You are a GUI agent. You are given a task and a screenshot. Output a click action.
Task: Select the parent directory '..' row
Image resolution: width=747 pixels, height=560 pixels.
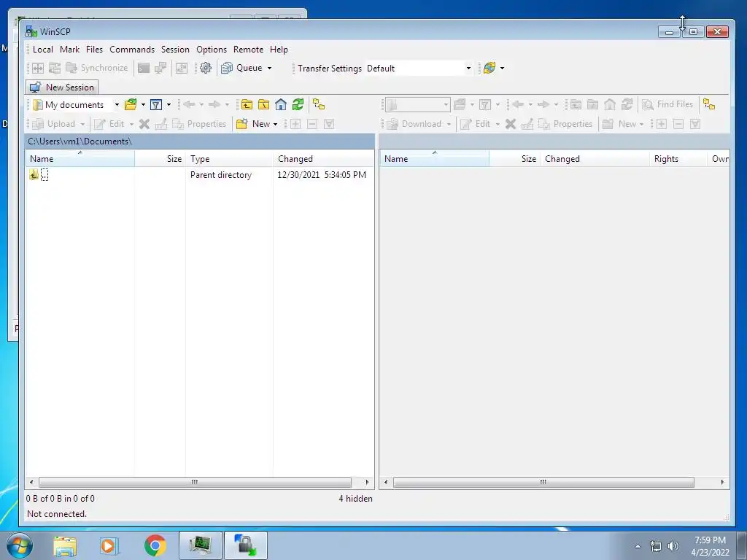pos(199,175)
